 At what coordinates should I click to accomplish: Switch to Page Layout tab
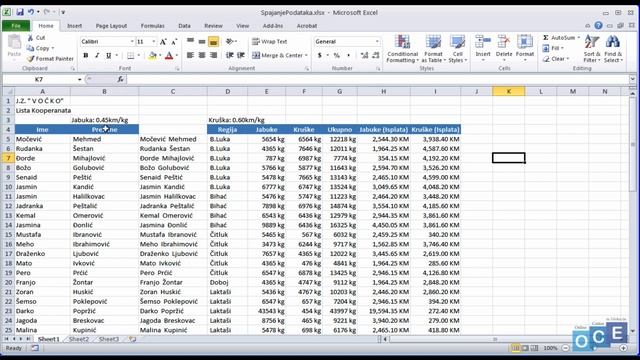tap(111, 26)
